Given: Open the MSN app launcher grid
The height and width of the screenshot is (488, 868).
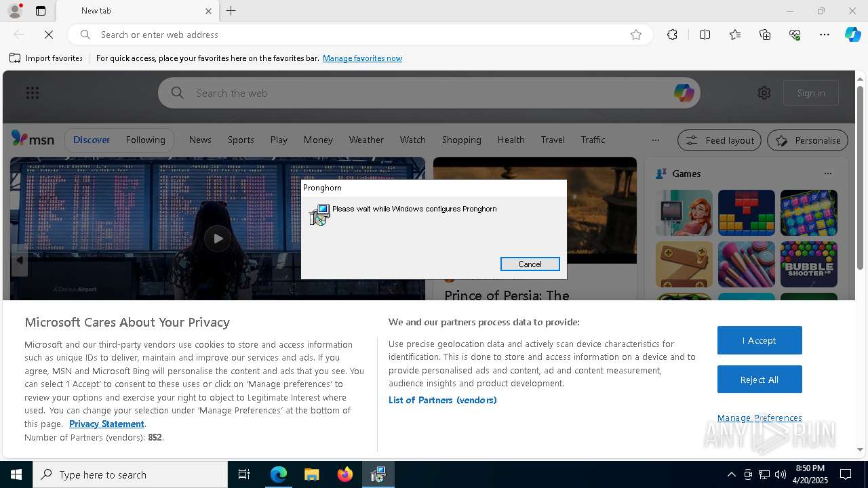Looking at the screenshot, I should (33, 93).
